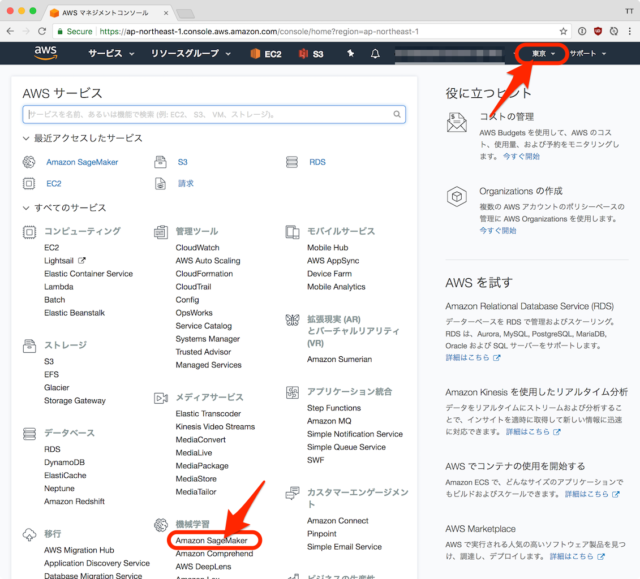The height and width of the screenshot is (579, 640).
Task: Click the EC2 chip icon in recent services
Action: click(x=29, y=184)
